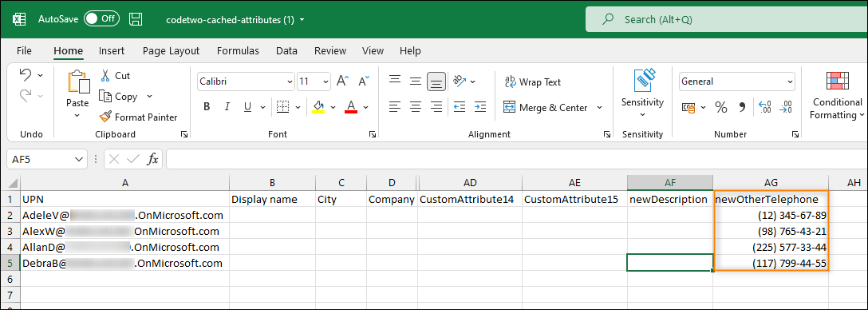Align text right
The image size is (868, 310).
click(x=436, y=106)
